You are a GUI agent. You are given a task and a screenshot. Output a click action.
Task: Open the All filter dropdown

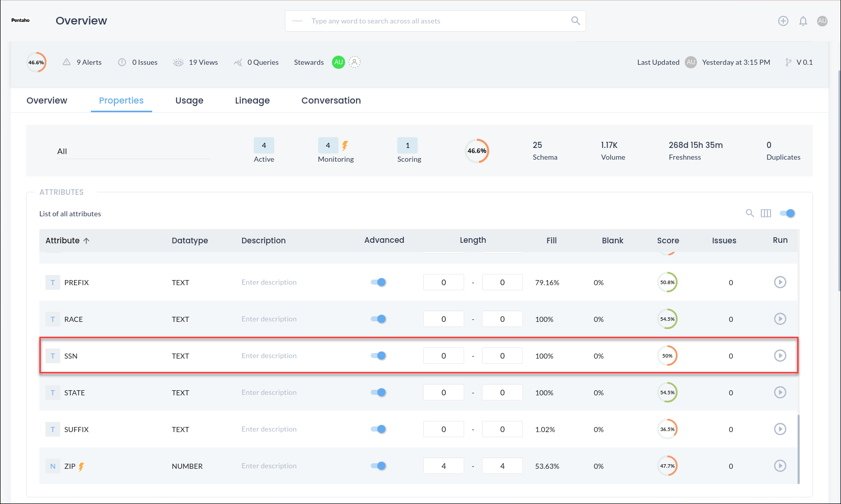coord(133,152)
